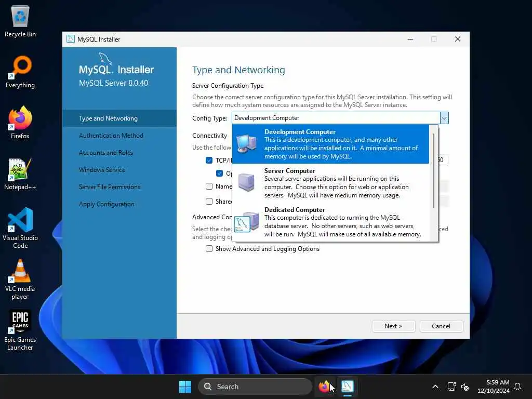Open Epic Games Launcher desktop icon
The image size is (532, 399).
click(x=20, y=330)
